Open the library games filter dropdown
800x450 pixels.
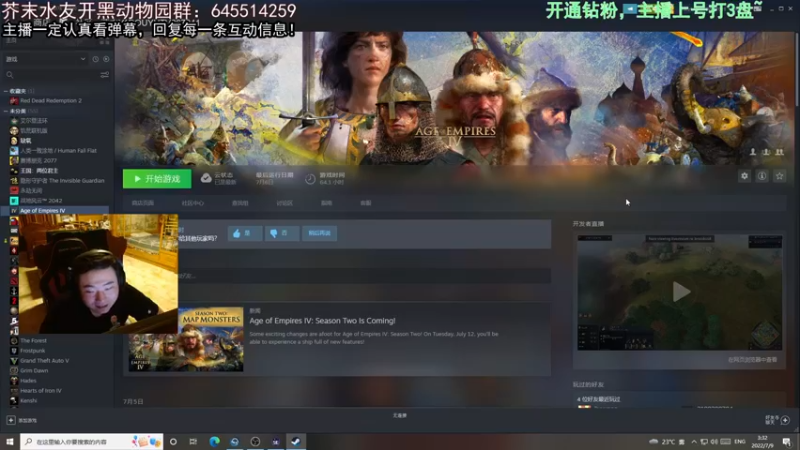(45, 59)
